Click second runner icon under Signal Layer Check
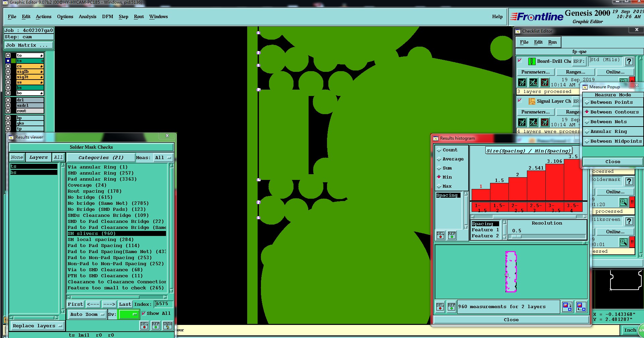644x338 pixels. tap(533, 122)
